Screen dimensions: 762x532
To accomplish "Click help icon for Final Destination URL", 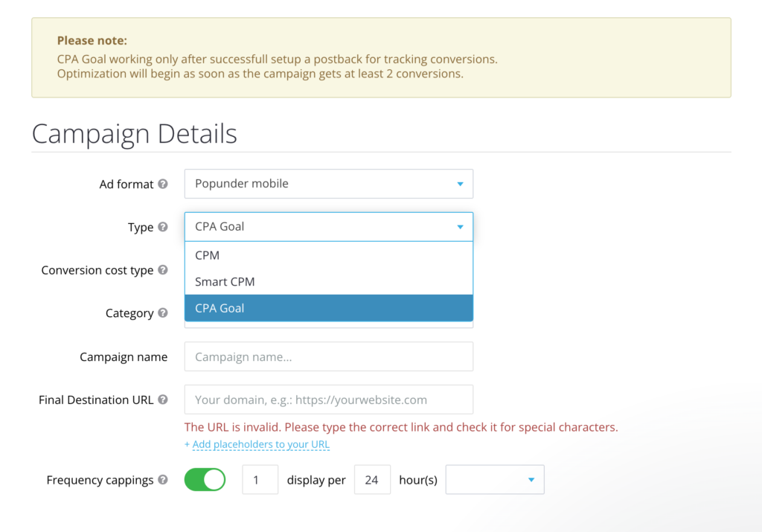I will click(163, 400).
